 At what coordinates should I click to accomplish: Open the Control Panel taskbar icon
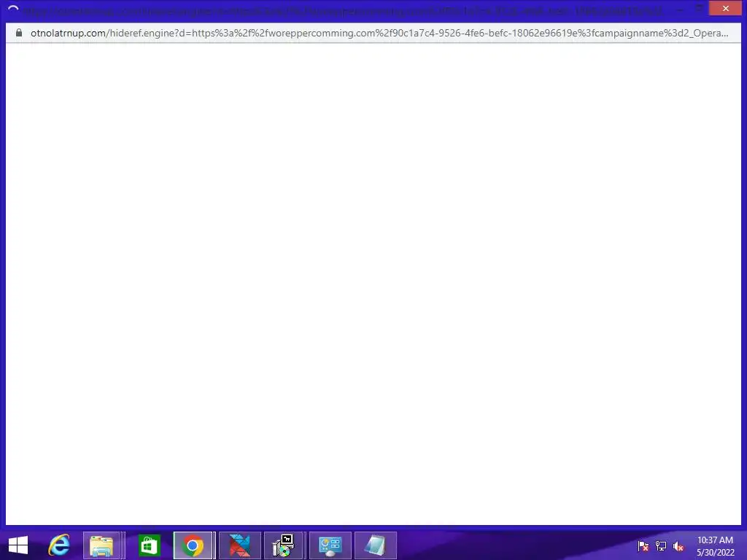330,545
